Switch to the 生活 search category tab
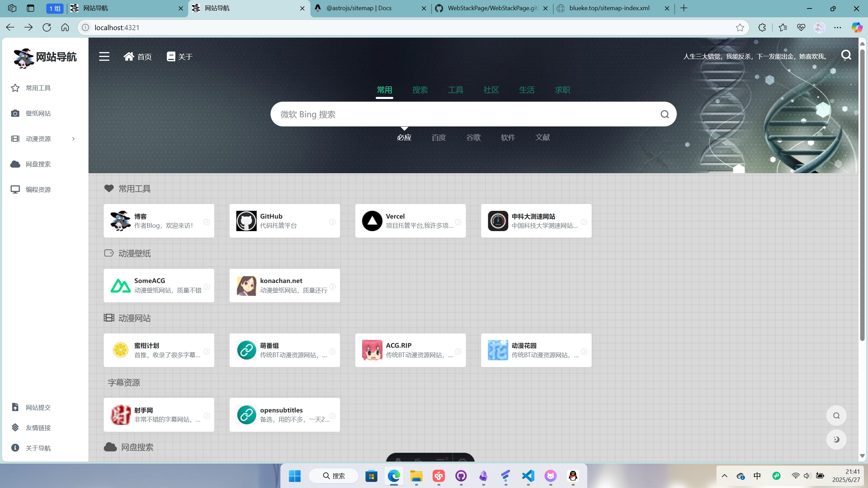 click(527, 90)
